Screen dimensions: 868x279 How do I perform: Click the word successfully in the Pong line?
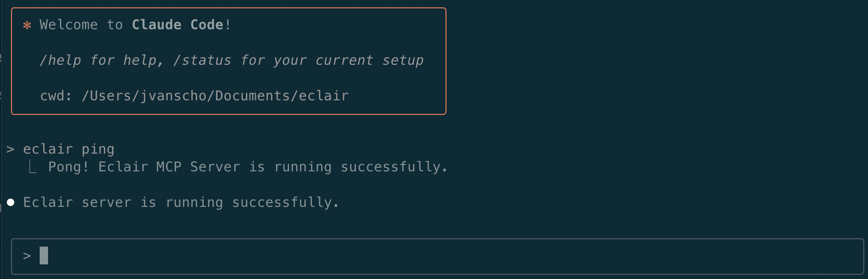coord(394,167)
